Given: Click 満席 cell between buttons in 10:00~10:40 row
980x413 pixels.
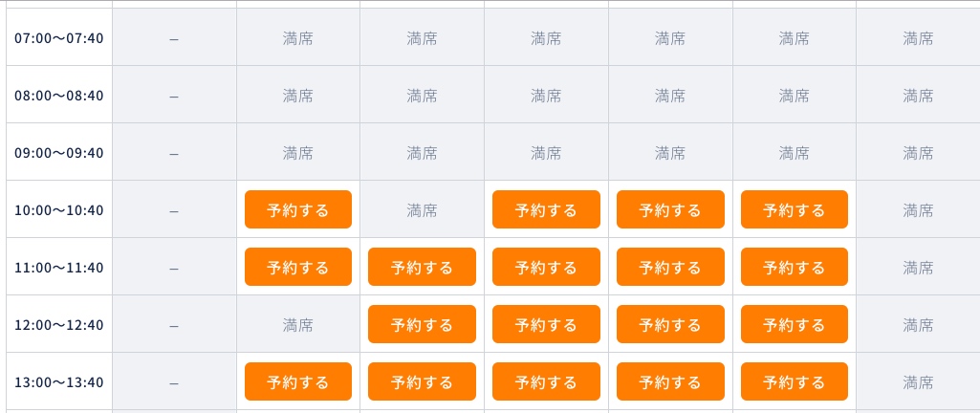Looking at the screenshot, I should pyautogui.click(x=422, y=209).
